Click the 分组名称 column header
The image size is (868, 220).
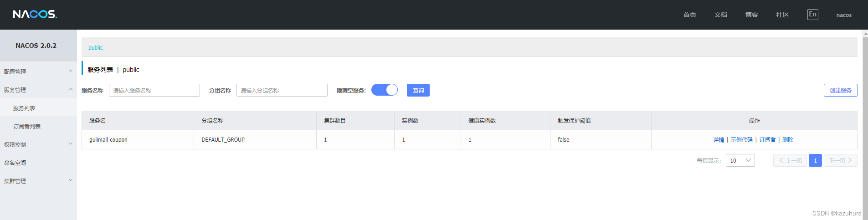coord(255,121)
